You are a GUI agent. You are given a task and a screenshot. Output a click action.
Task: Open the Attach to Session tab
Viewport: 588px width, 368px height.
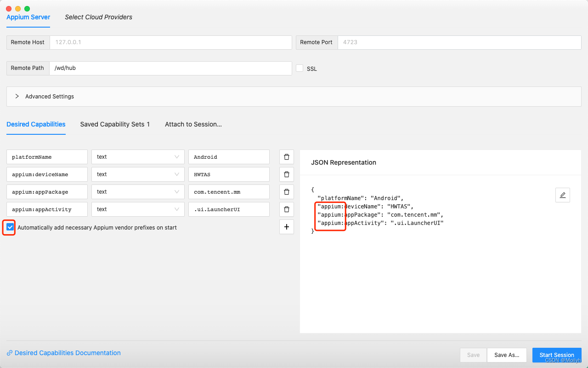tap(193, 124)
